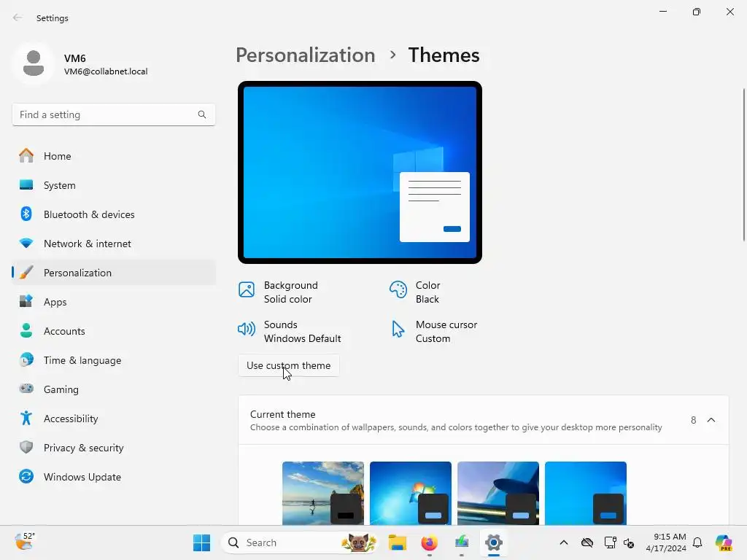747x560 pixels.
Task: Click the muted volume tray icon
Action: (629, 542)
